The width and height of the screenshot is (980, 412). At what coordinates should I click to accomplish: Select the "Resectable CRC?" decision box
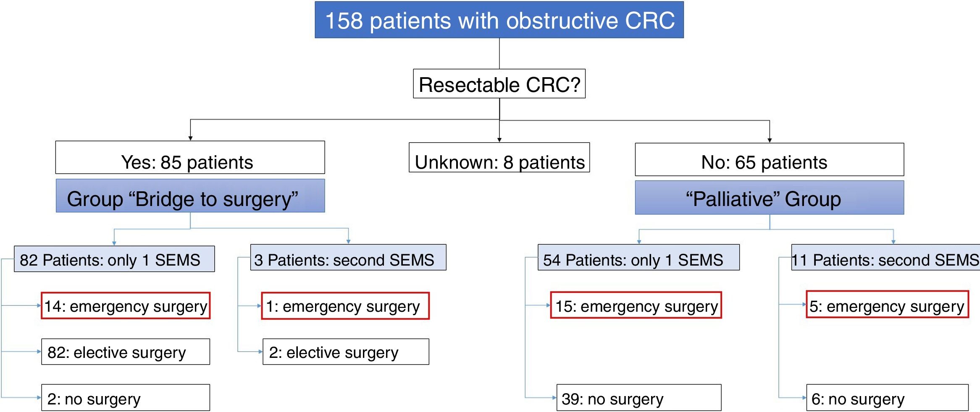click(x=499, y=84)
